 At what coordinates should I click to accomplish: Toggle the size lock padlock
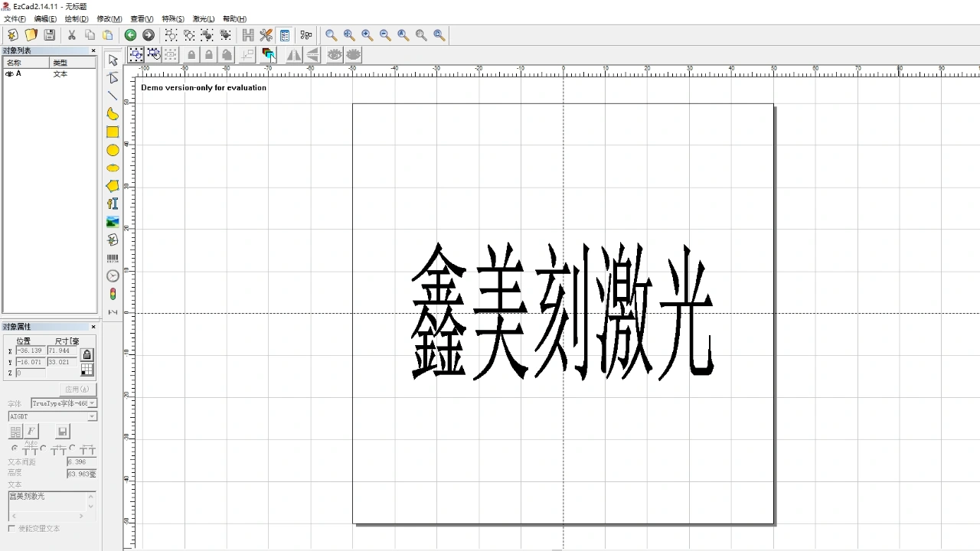point(87,354)
